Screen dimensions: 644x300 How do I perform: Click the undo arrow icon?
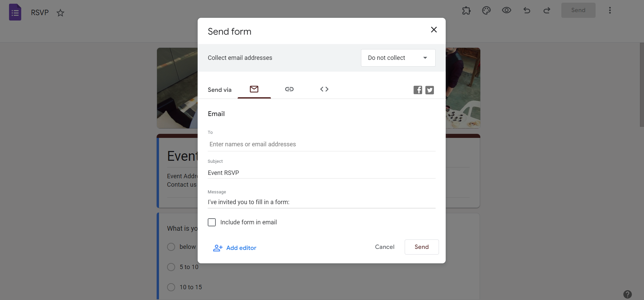[x=527, y=10]
